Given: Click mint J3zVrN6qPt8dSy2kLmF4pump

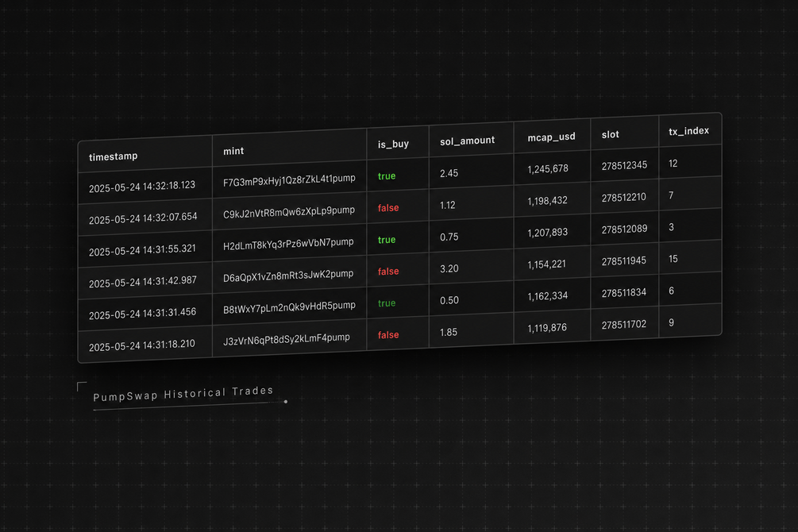Looking at the screenshot, I should [286, 339].
